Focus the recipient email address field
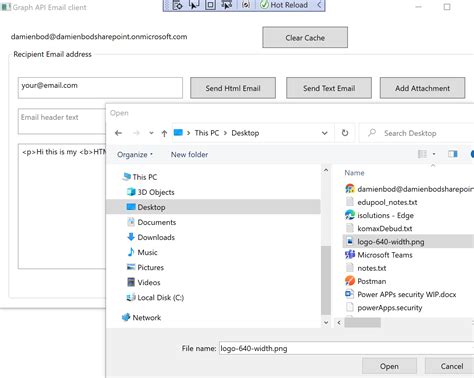 [x=100, y=88]
